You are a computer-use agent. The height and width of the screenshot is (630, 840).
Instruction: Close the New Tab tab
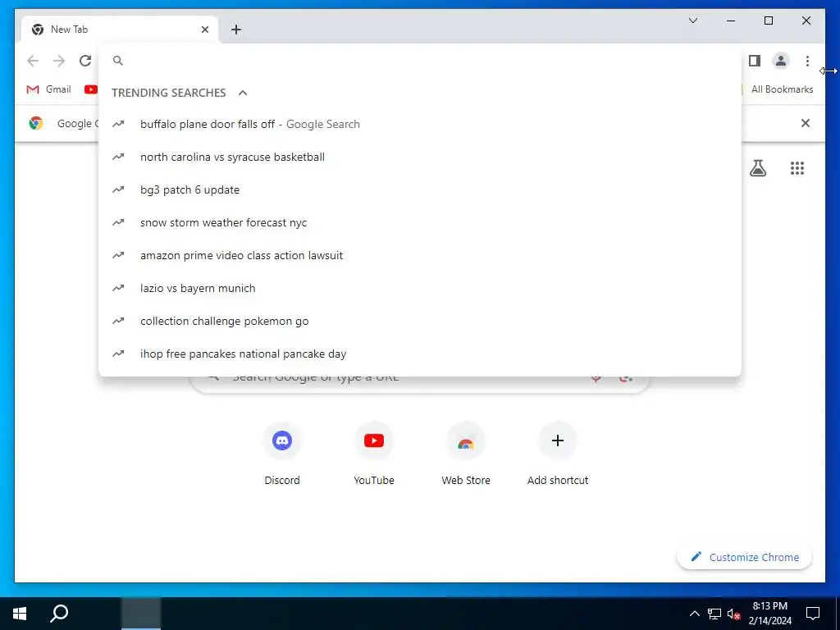pyautogui.click(x=204, y=30)
